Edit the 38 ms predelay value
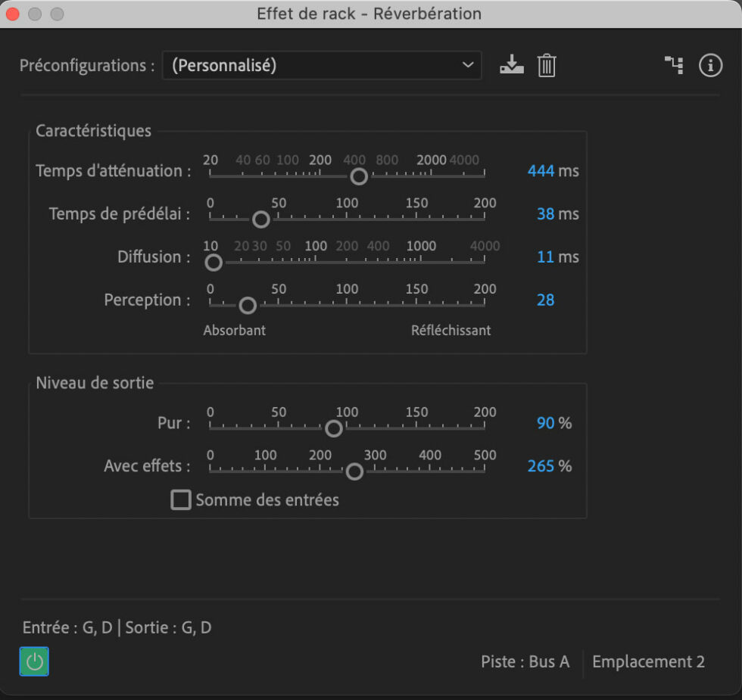Screen dimensions: 742x700 (546, 213)
